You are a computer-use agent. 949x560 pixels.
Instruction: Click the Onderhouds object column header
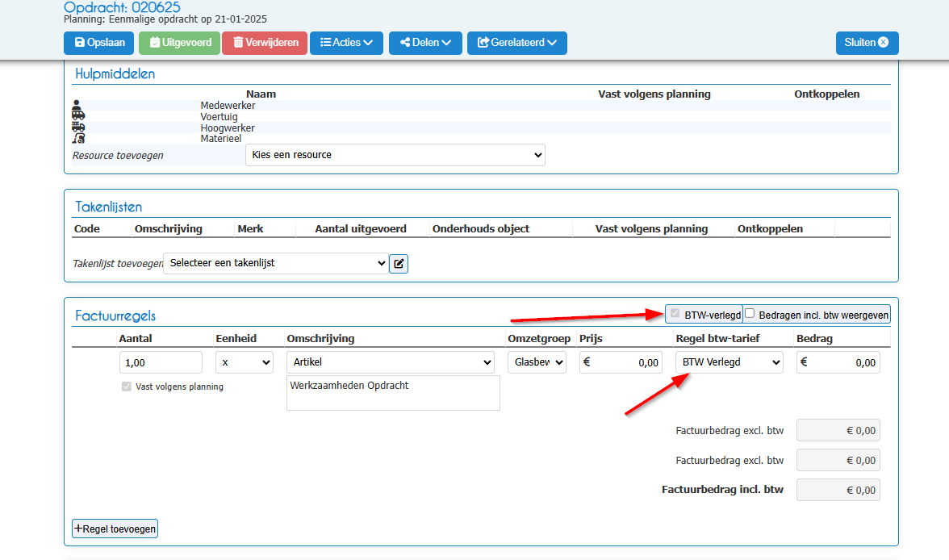pyautogui.click(x=481, y=229)
